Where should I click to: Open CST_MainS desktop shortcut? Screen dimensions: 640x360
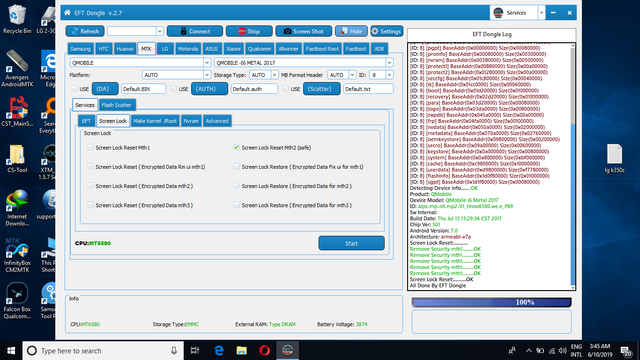17,111
